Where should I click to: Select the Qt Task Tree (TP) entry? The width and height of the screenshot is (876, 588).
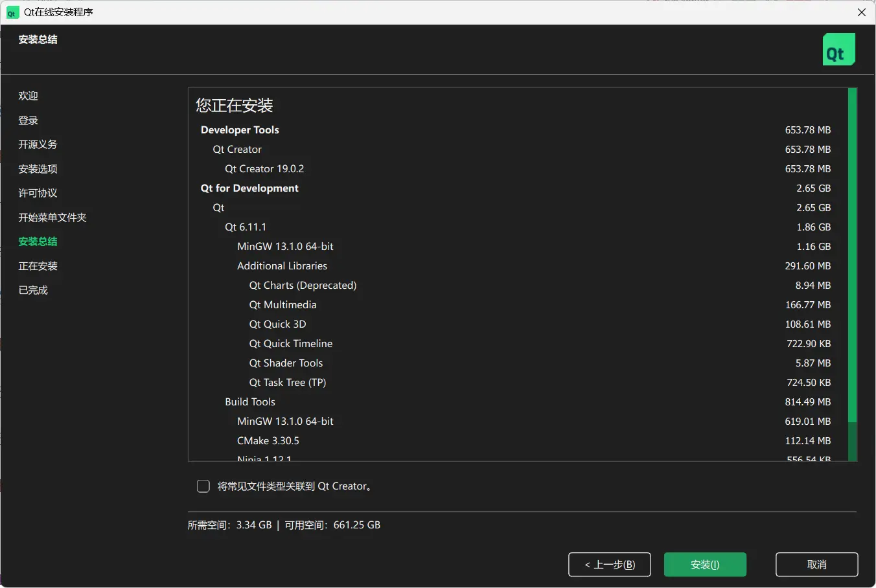point(516,383)
